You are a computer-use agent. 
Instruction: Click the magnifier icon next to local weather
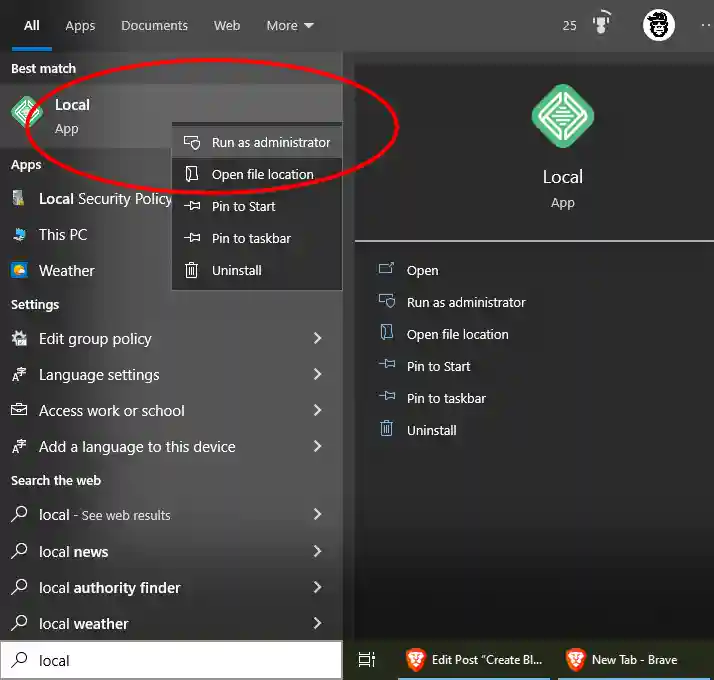point(19,623)
